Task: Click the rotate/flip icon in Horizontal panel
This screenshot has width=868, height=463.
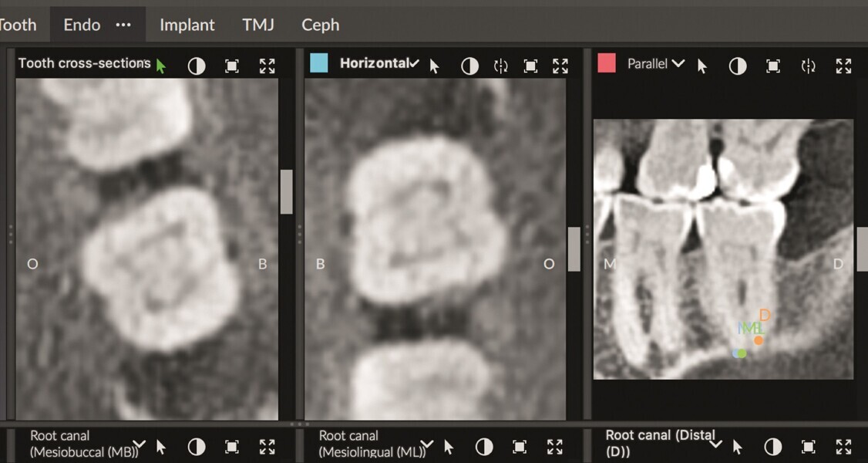Action: (500, 66)
